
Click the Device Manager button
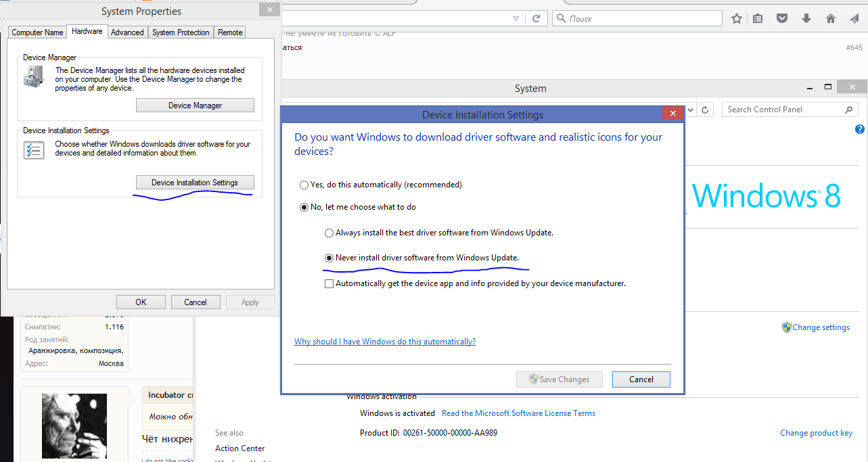point(195,106)
